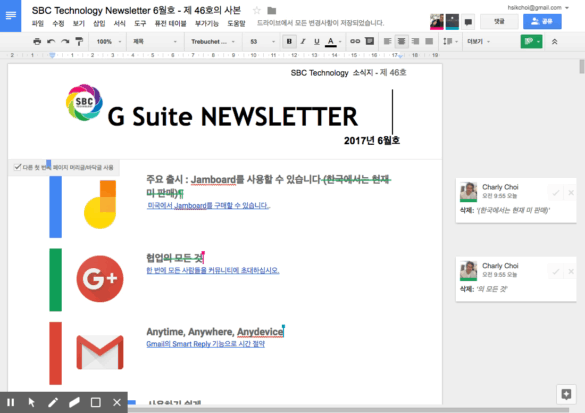The image size is (585, 413).
Task: Click the Explore button at bottom right
Action: (566, 394)
